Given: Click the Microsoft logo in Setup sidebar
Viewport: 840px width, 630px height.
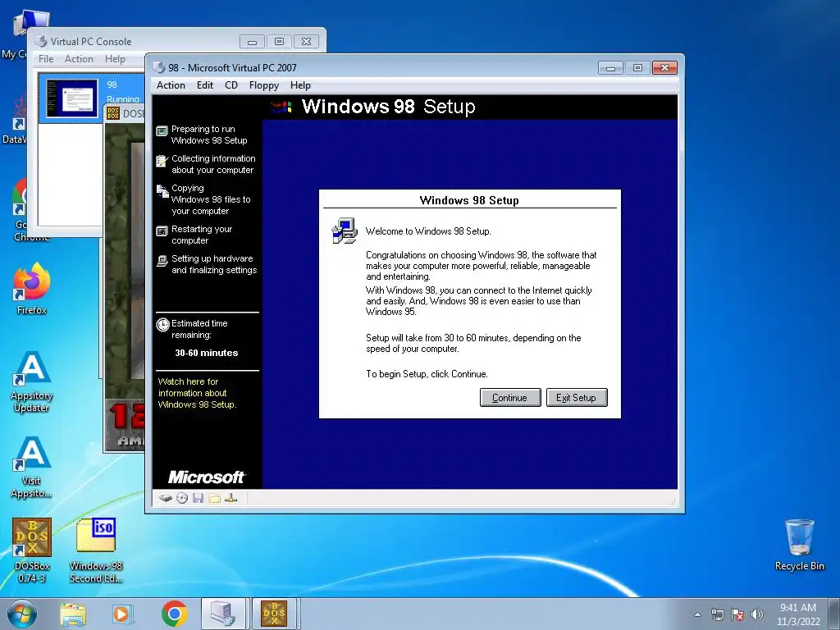Looking at the screenshot, I should 207,477.
